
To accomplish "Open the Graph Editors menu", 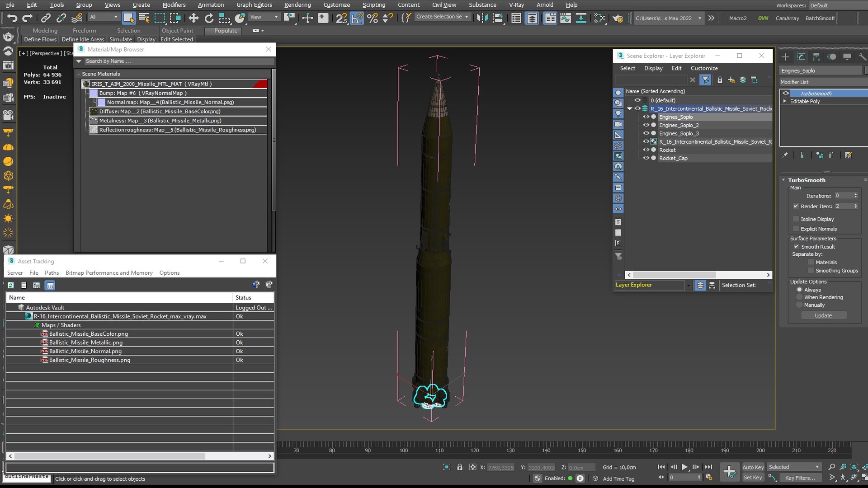I will 254,5.
